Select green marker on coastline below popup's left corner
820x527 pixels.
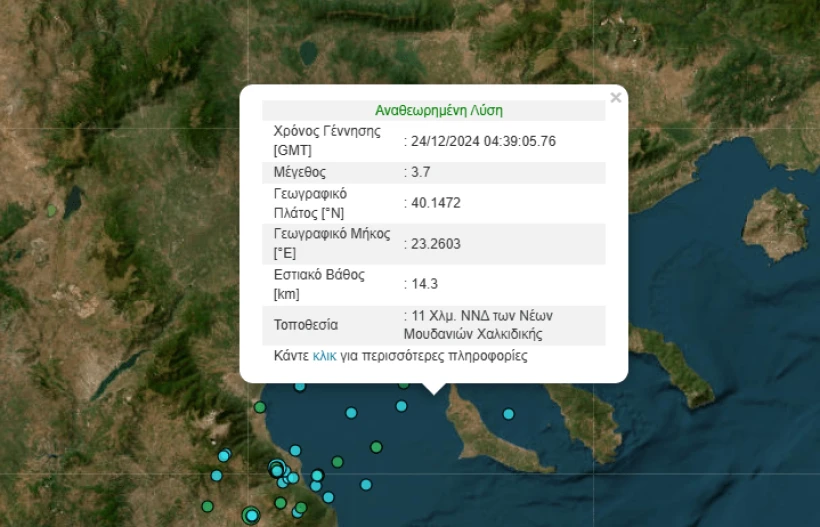point(260,407)
